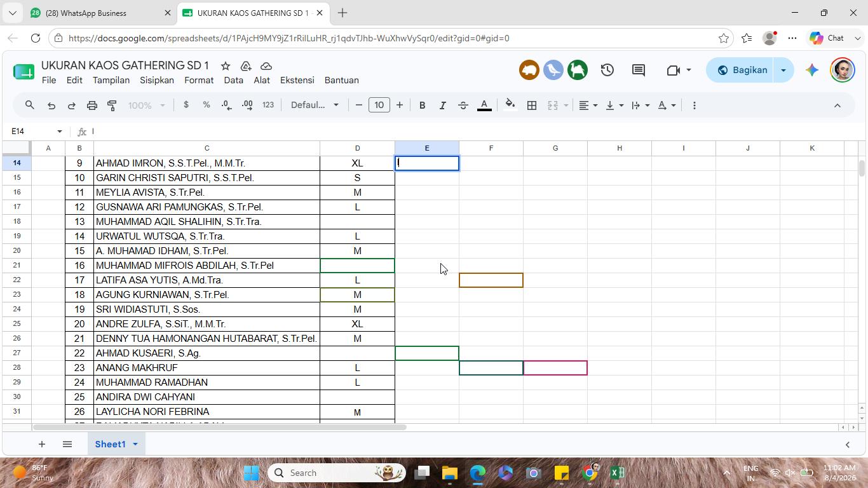868x488 pixels.
Task: Select the Paint format roller icon
Action: (112, 105)
